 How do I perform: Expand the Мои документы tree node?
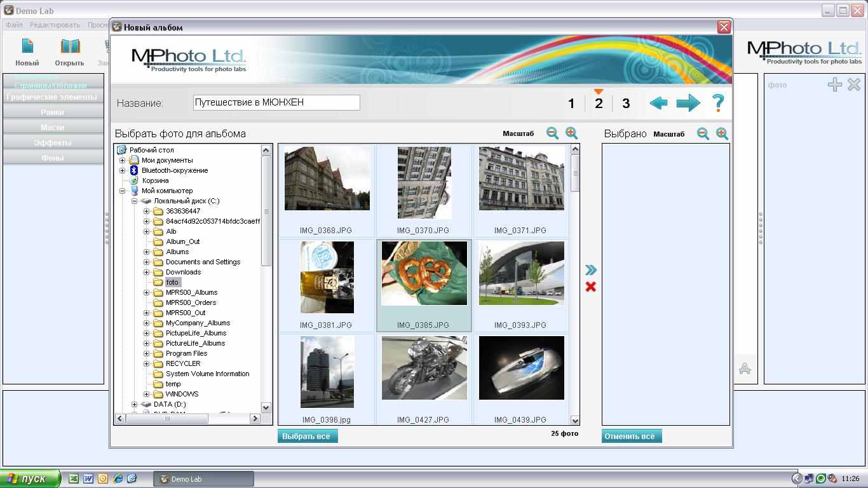(123, 161)
